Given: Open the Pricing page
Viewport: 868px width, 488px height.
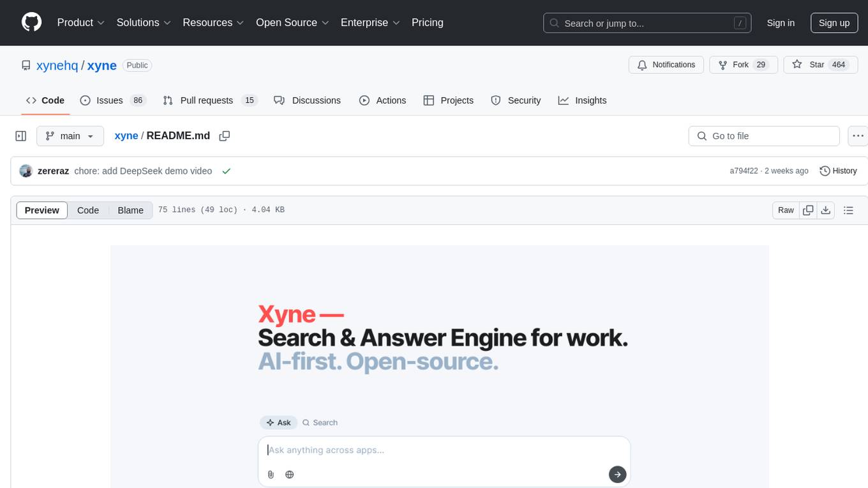Looking at the screenshot, I should (428, 22).
